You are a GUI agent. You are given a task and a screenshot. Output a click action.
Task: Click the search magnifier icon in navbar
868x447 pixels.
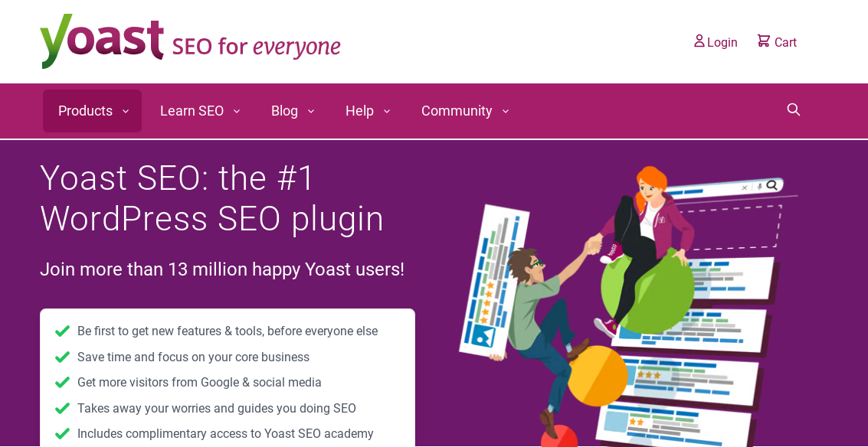[794, 109]
